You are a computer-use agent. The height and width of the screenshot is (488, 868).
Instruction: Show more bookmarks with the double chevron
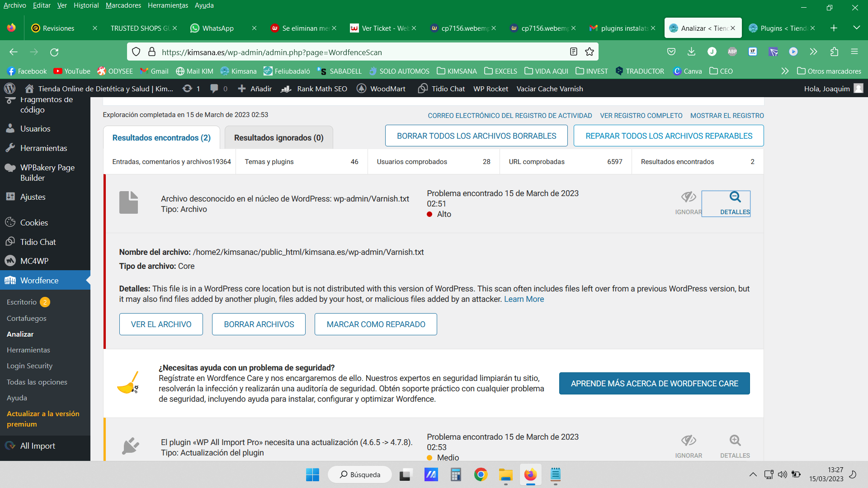pyautogui.click(x=785, y=71)
